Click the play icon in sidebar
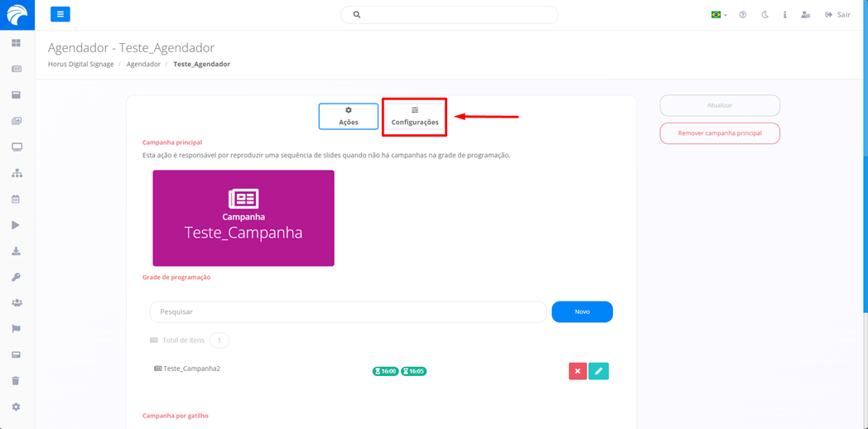868x429 pixels. (x=16, y=225)
